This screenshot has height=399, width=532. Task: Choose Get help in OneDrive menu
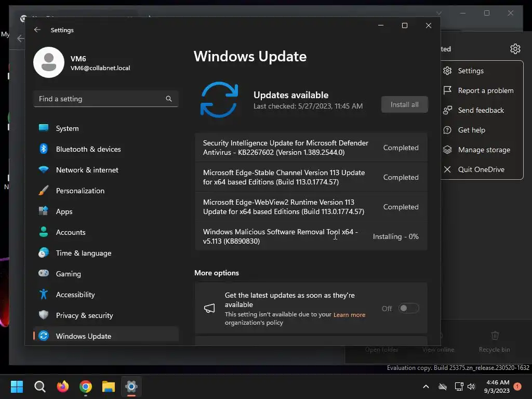coord(482,130)
